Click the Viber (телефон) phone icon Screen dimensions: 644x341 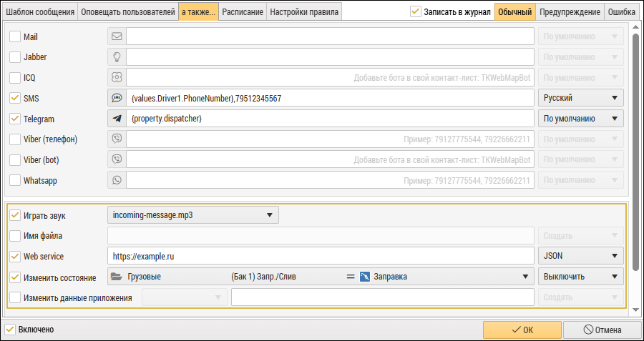pyautogui.click(x=117, y=139)
